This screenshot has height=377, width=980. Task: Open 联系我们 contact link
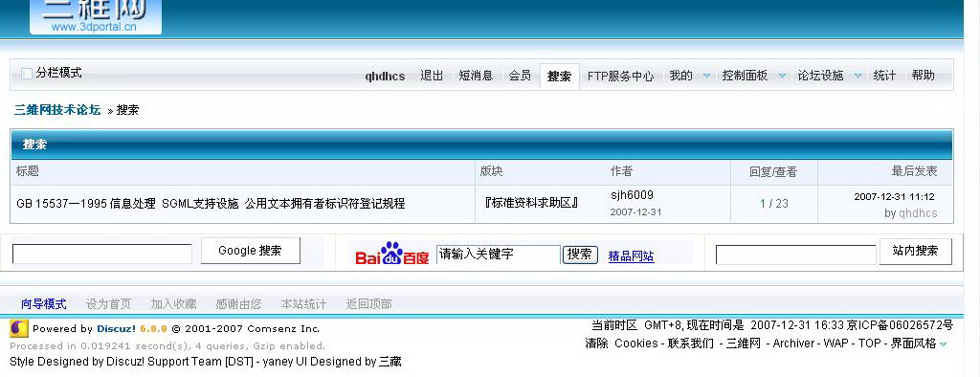691,344
